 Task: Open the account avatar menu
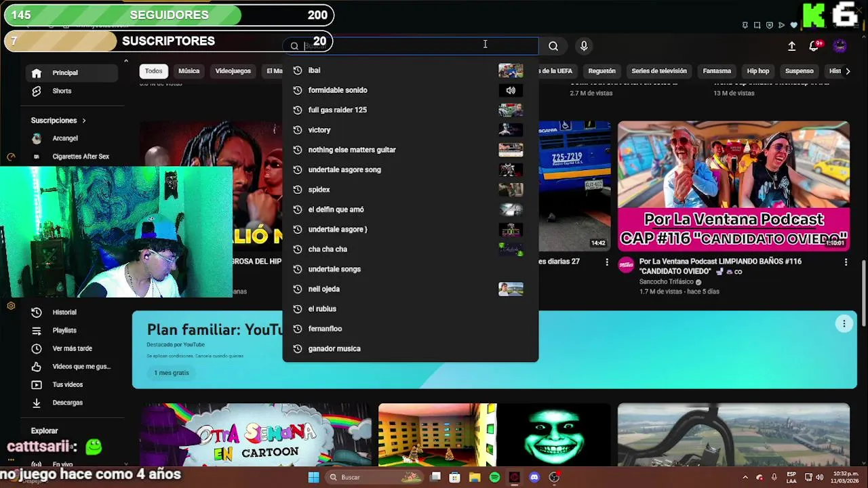(840, 46)
